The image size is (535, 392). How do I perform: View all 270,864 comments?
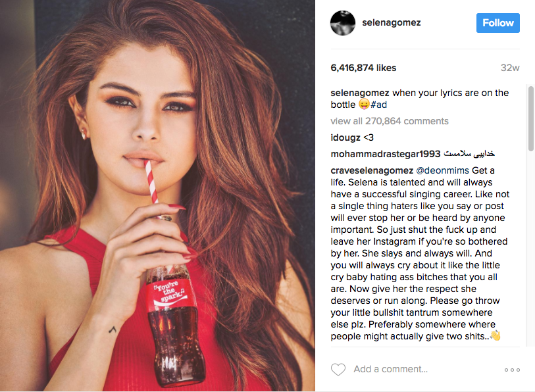[390, 121]
